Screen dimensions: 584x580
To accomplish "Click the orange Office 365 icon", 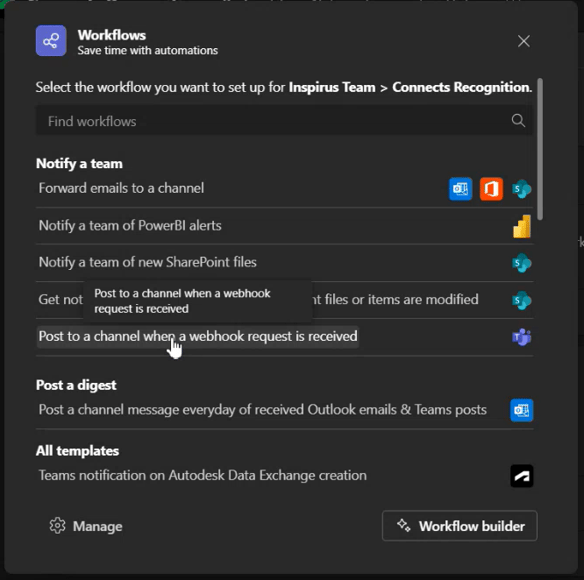I will [491, 189].
